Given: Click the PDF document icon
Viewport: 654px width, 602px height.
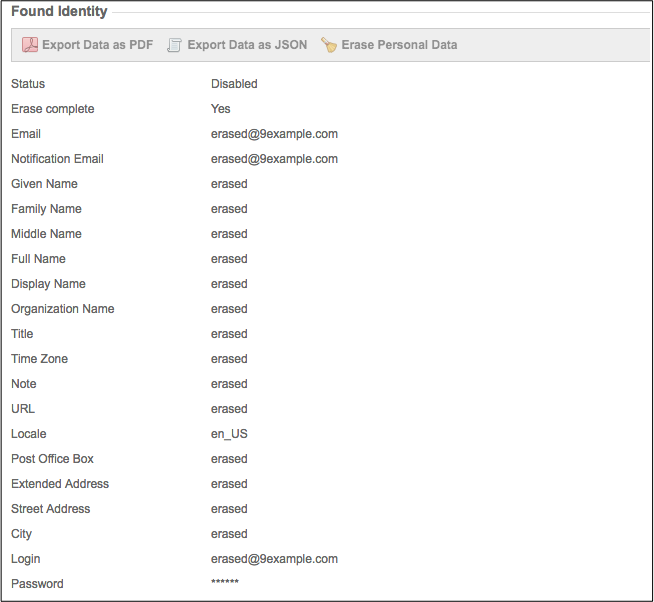Looking at the screenshot, I should (x=29, y=45).
